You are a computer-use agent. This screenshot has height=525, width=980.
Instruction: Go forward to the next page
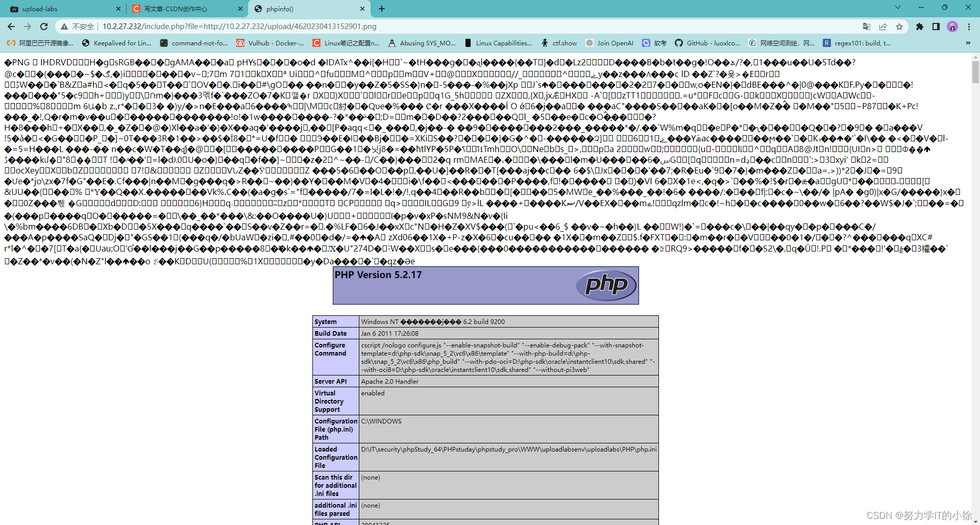[28, 27]
